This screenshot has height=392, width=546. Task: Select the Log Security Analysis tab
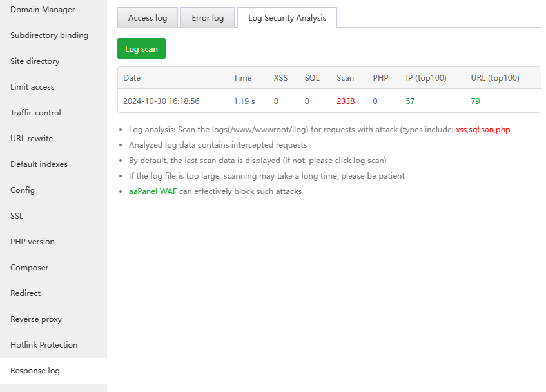(287, 18)
